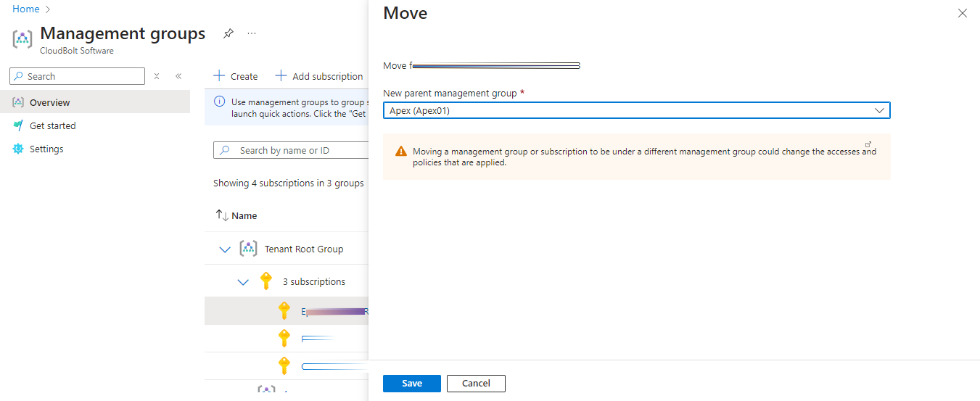This screenshot has height=401, width=980.
Task: Collapse the sidebar using double chevron icon
Action: pos(178,76)
